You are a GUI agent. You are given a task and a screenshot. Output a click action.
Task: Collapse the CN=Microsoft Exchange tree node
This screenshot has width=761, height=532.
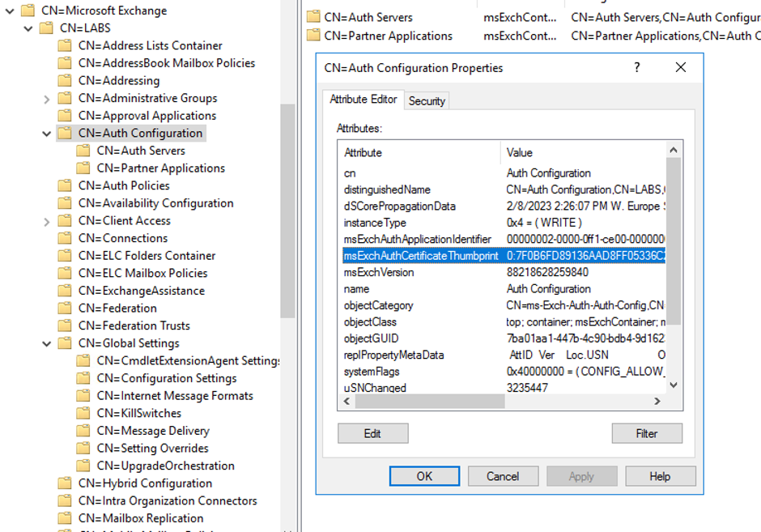[10, 11]
